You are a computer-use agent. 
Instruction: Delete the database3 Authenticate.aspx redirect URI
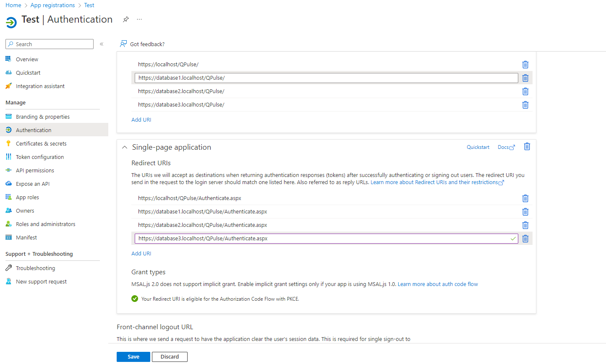525,239
